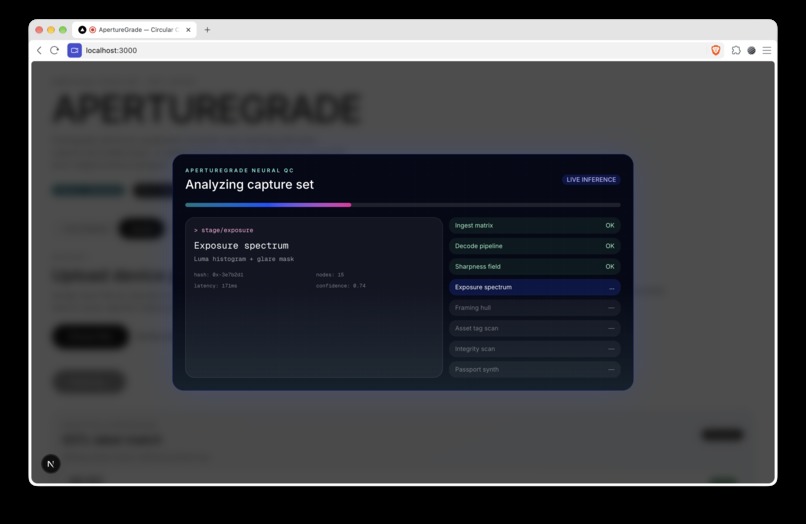Open the site info icon beside localhost:3000
This screenshot has width=806, height=524.
point(75,50)
